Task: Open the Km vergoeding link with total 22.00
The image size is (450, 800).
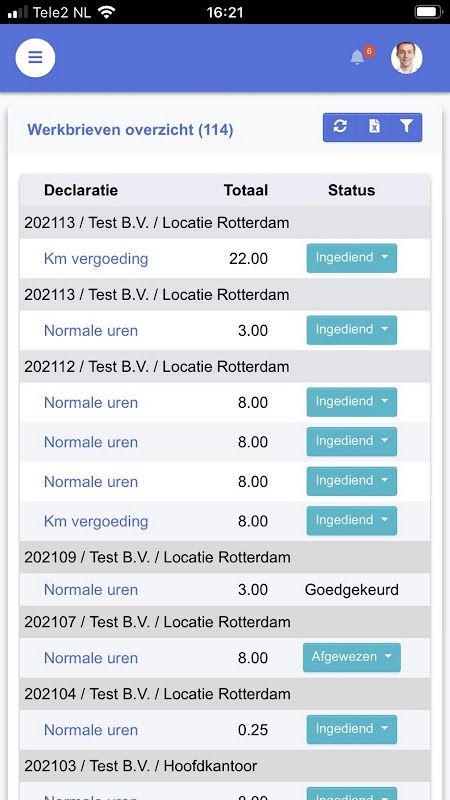Action: pos(96,259)
